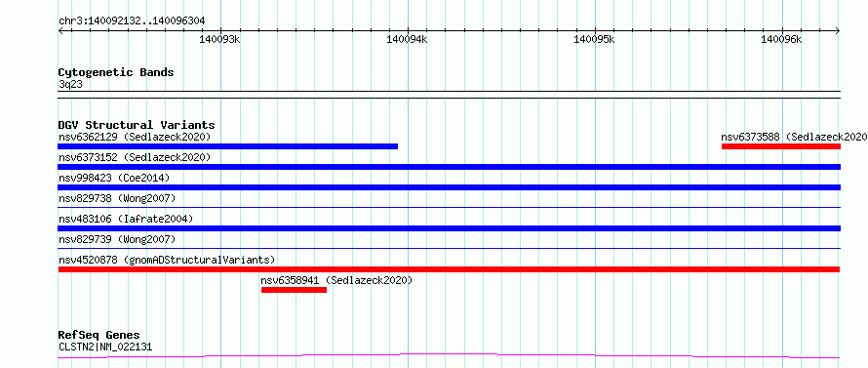The image size is (868, 368).
Task: Select the 3q23 cytogenetic band bar
Action: click(x=449, y=95)
